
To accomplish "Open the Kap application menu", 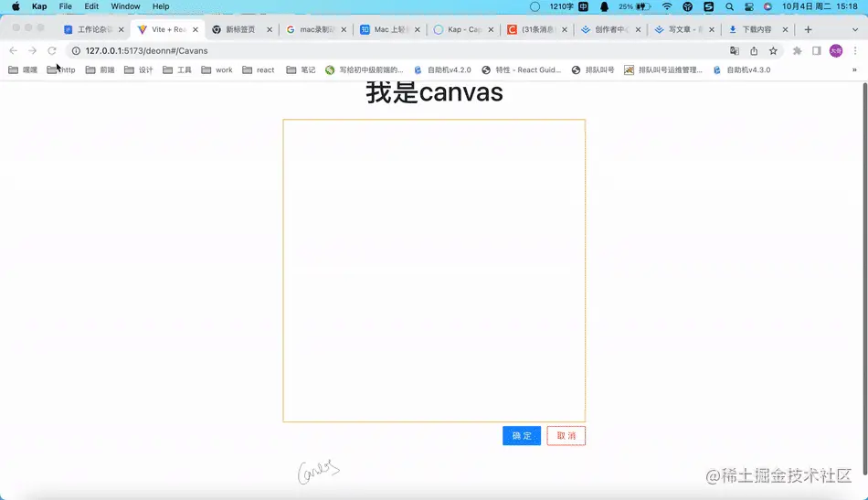I will pos(39,6).
